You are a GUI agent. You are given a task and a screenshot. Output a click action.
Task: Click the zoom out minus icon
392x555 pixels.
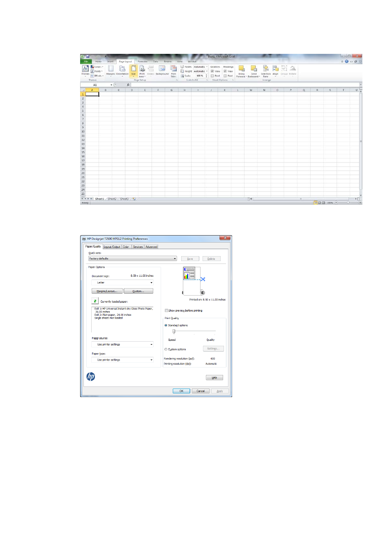[336, 203]
